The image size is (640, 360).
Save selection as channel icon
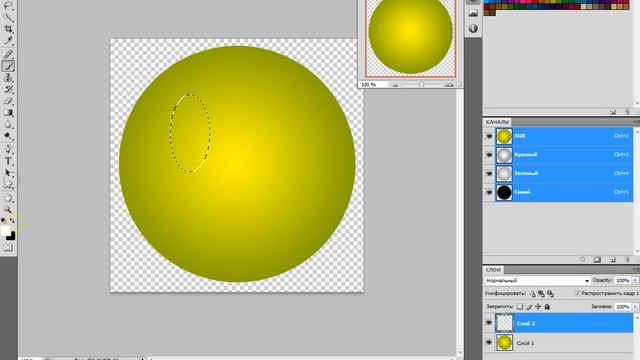[x=597, y=260]
